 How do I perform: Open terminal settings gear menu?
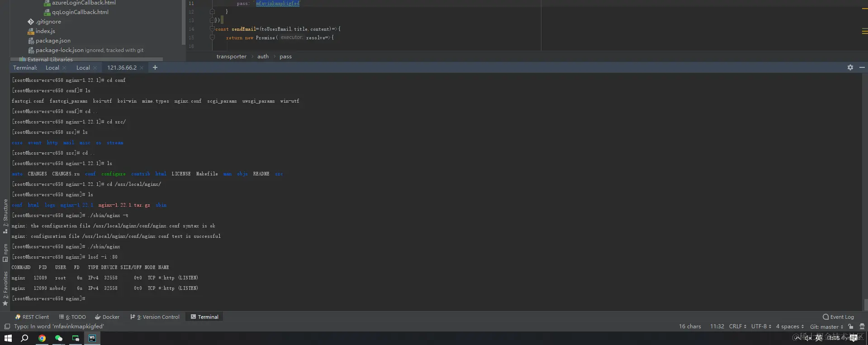(850, 67)
